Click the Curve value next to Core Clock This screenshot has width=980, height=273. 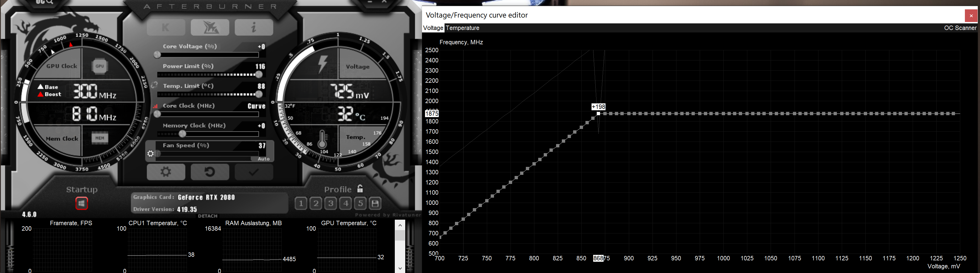pyautogui.click(x=256, y=106)
